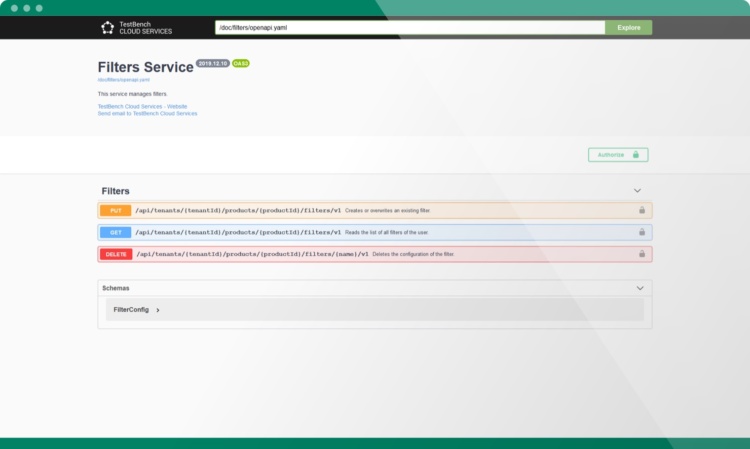Click 'Creates or overwrites an existing filter' text
This screenshot has height=449, width=750.
[x=388, y=210]
